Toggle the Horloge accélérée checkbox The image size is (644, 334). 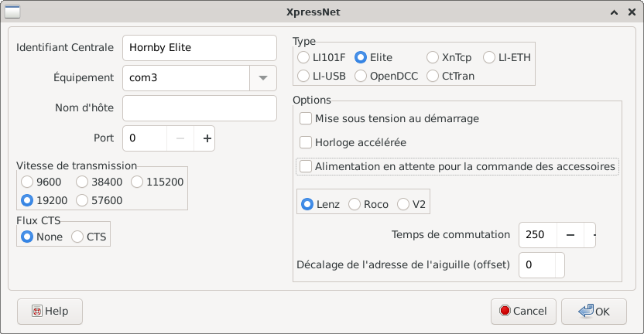(306, 143)
